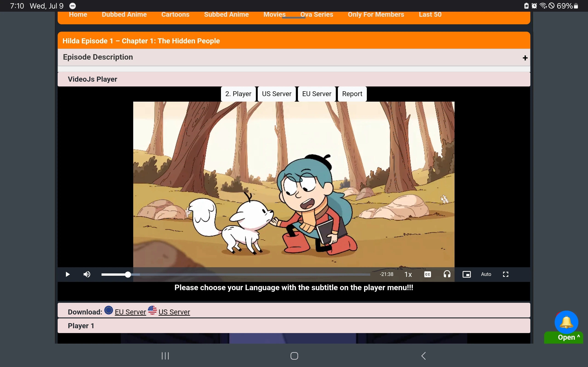Expand Episode Description with plus icon
This screenshot has height=367, width=588.
coord(525,58)
